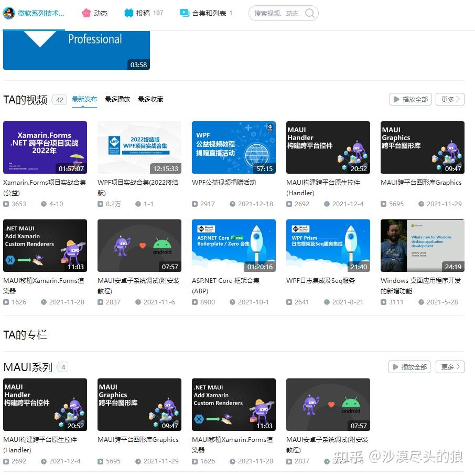The image size is (475, 476).
Task: Click the play-count icon under Windows桌面应用程序开发的新增功能
Action: point(384,302)
